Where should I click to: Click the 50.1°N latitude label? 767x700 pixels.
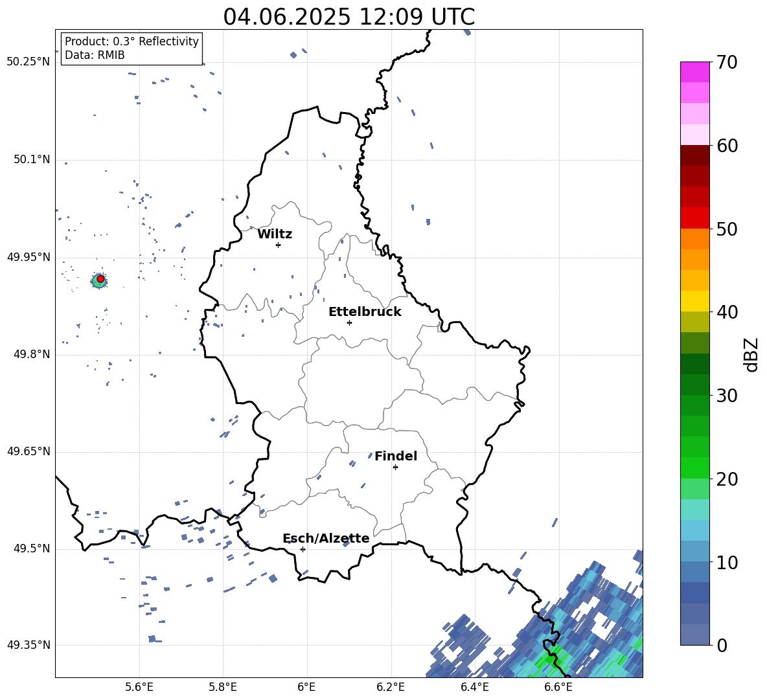tap(32, 159)
